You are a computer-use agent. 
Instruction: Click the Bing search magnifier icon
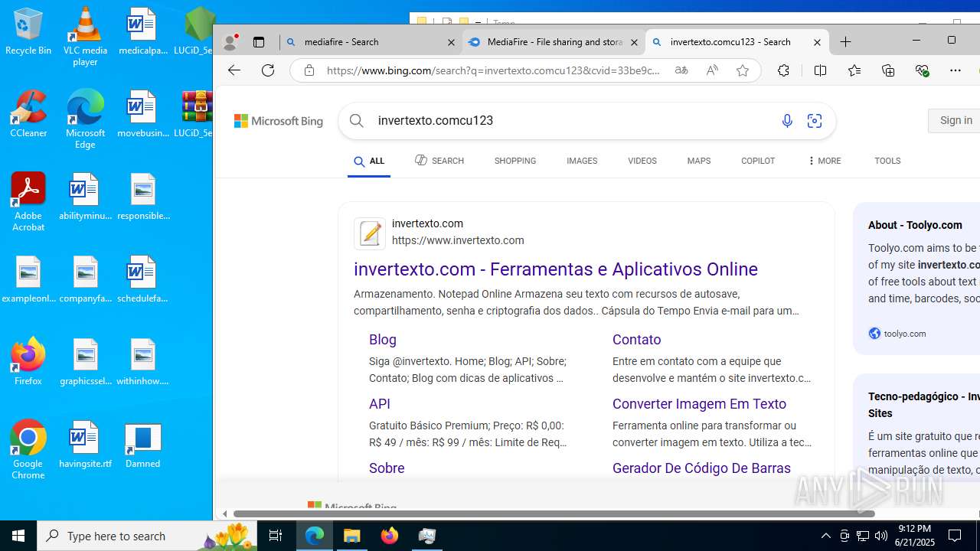pos(357,121)
